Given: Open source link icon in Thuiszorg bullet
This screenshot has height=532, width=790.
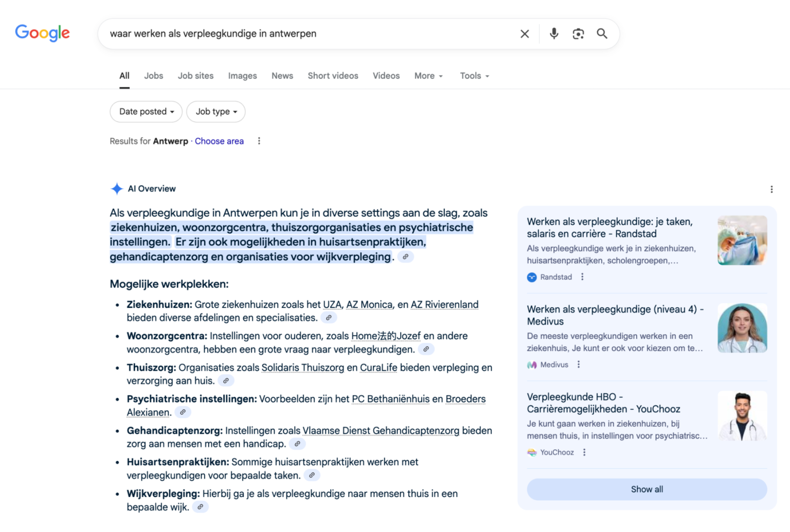Looking at the screenshot, I should click(226, 381).
